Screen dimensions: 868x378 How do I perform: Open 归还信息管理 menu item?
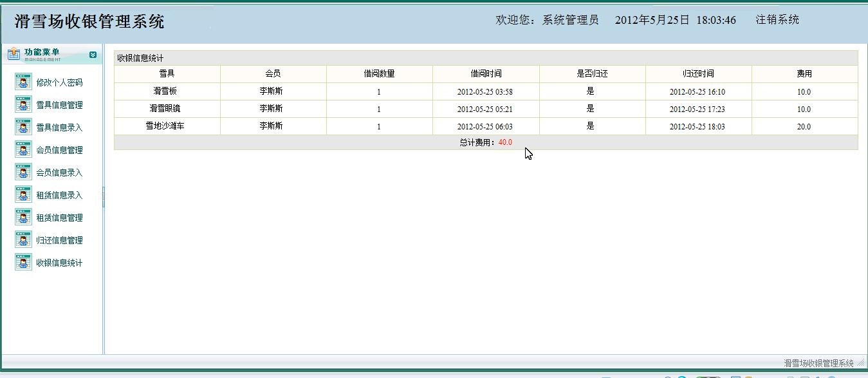(59, 240)
